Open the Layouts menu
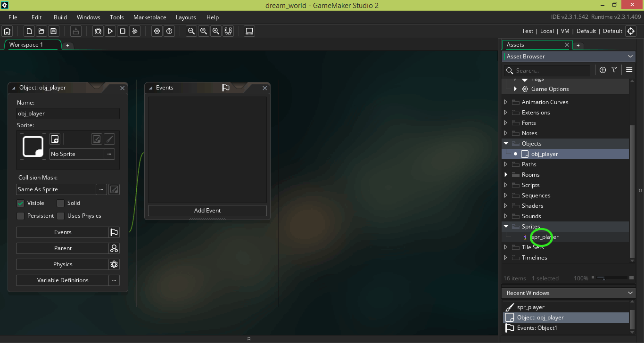The image size is (644, 343). coord(186,17)
